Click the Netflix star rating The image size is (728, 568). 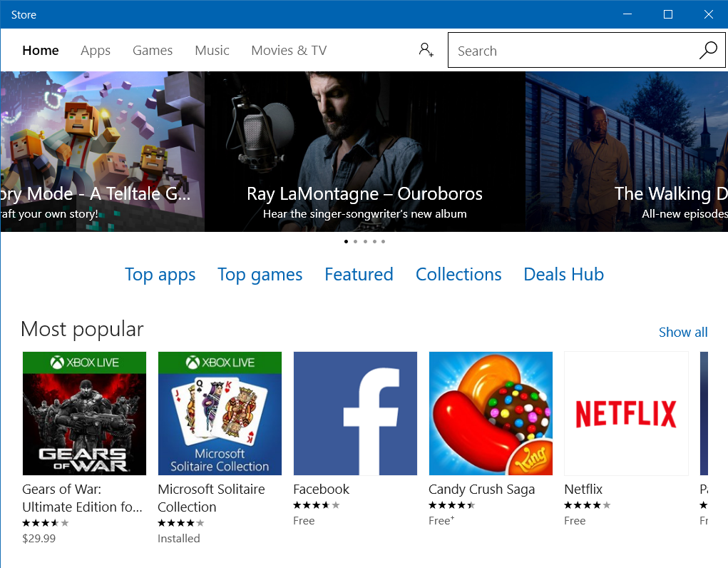point(588,505)
